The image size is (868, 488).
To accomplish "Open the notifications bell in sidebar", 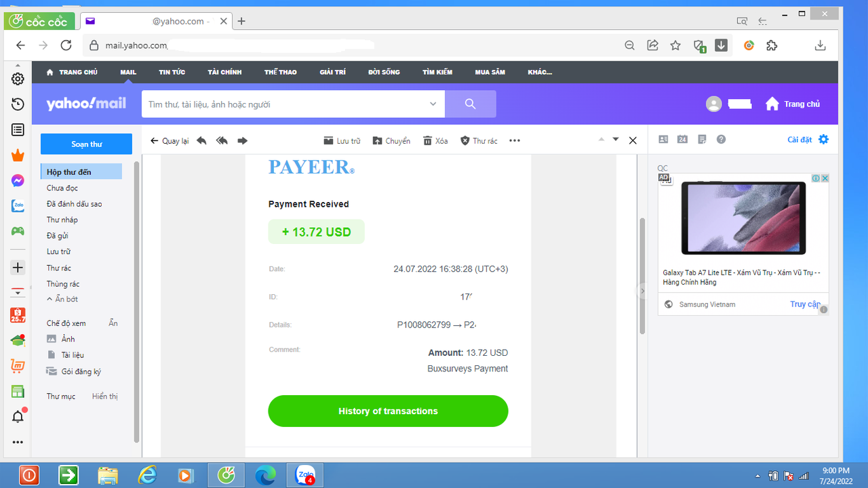I will (18, 417).
